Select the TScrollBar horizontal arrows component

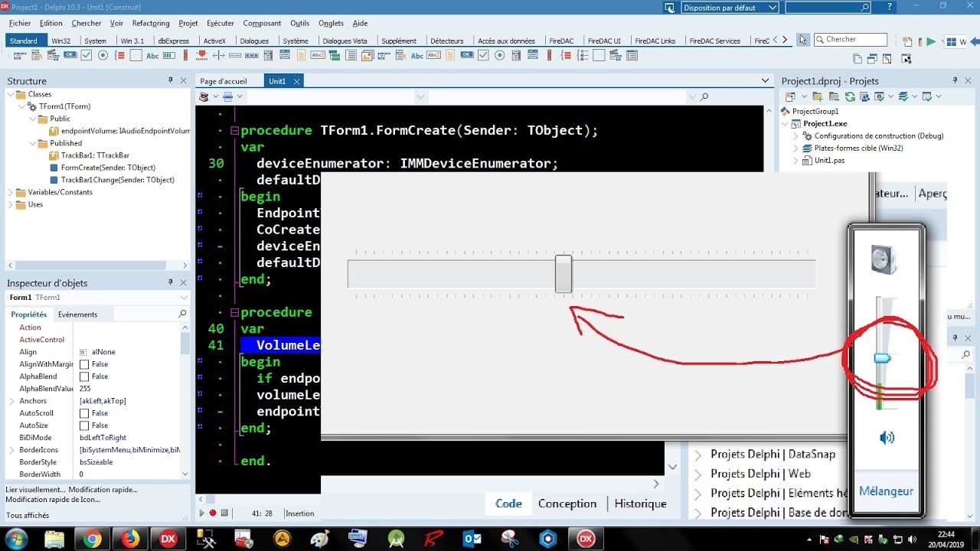pos(218,55)
